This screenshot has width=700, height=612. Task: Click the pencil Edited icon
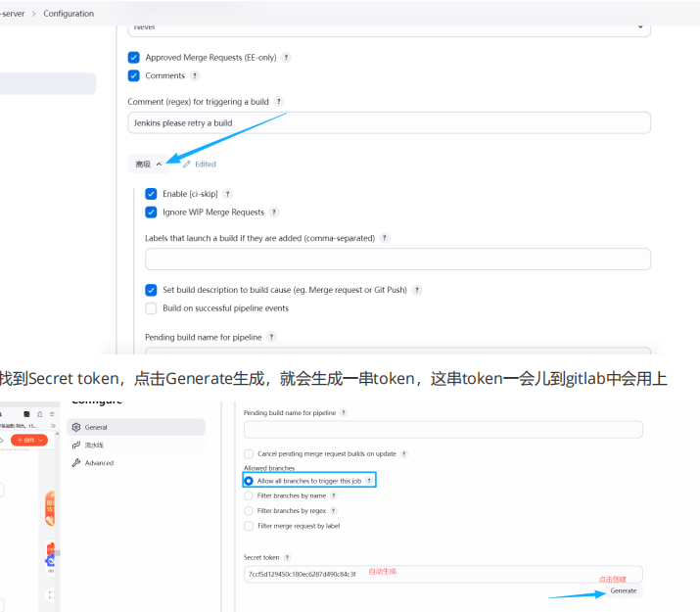[x=187, y=165]
